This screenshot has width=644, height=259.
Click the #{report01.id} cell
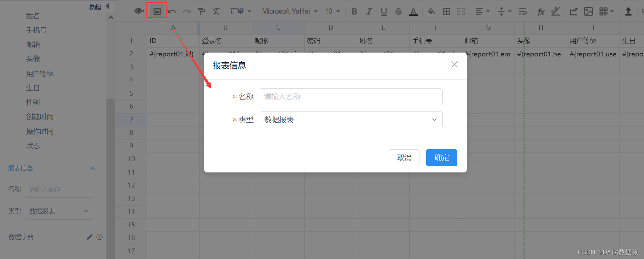[x=173, y=54]
